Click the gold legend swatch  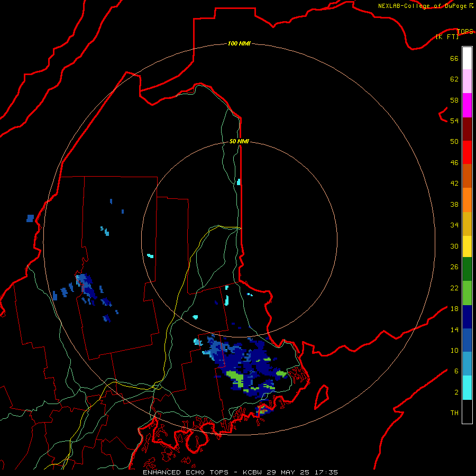467,224
